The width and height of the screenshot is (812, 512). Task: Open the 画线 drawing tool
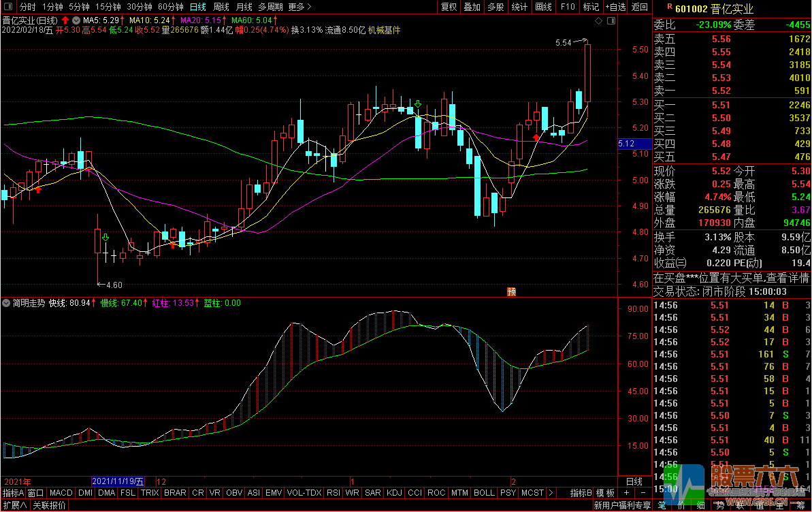pos(543,7)
